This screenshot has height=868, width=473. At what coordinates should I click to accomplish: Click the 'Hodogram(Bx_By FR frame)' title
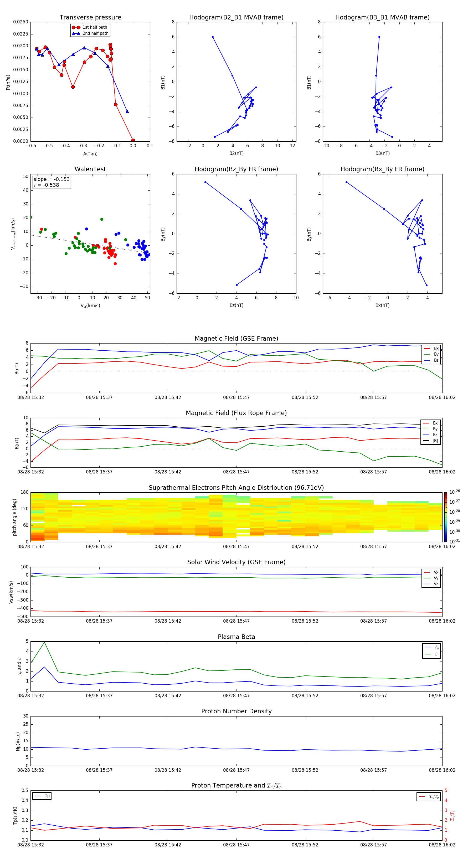(x=382, y=169)
